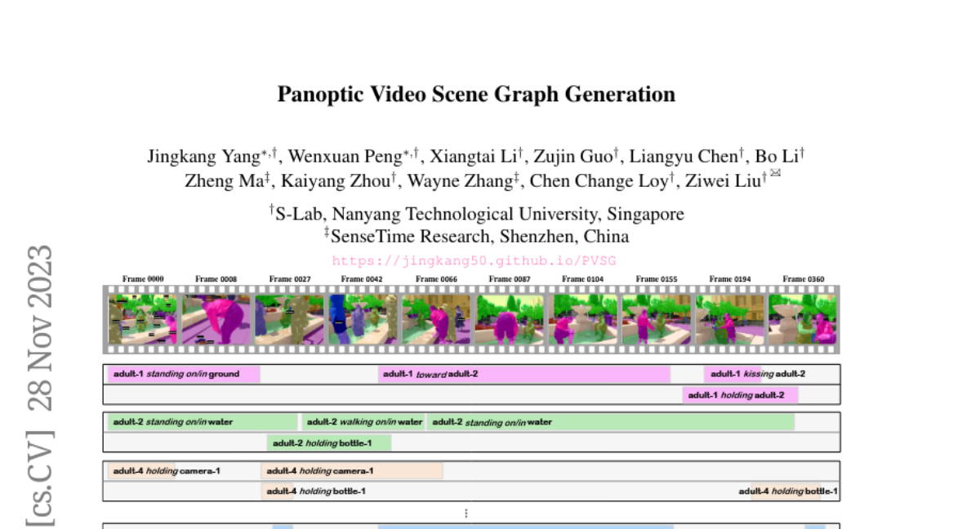980x529 pixels.
Task: Click the 'adult-2 walking on/in water' segment
Action: pos(363,422)
